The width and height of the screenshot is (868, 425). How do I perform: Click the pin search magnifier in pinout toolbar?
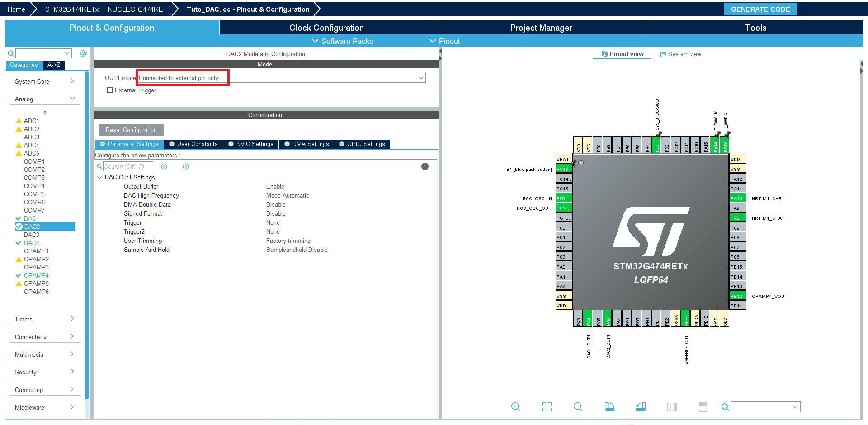(x=725, y=407)
